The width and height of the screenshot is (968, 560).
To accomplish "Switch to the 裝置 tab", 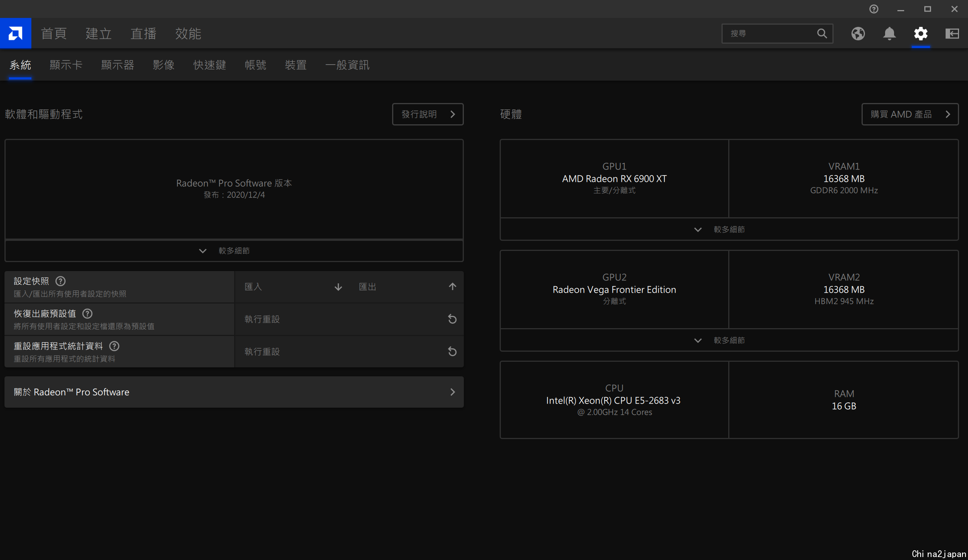I will point(296,65).
